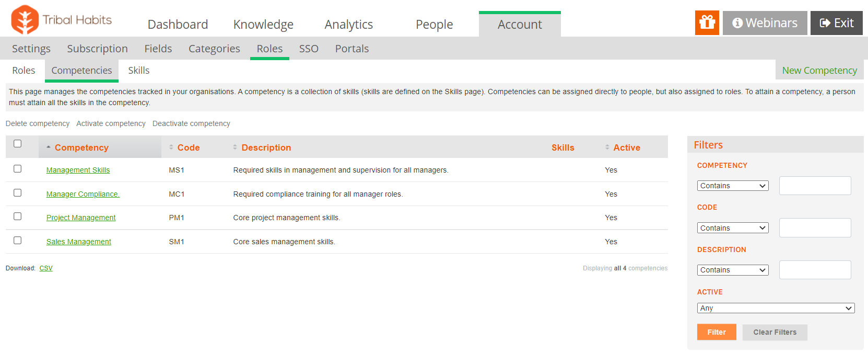
Task: Click the orange Filter button
Action: coord(717,332)
